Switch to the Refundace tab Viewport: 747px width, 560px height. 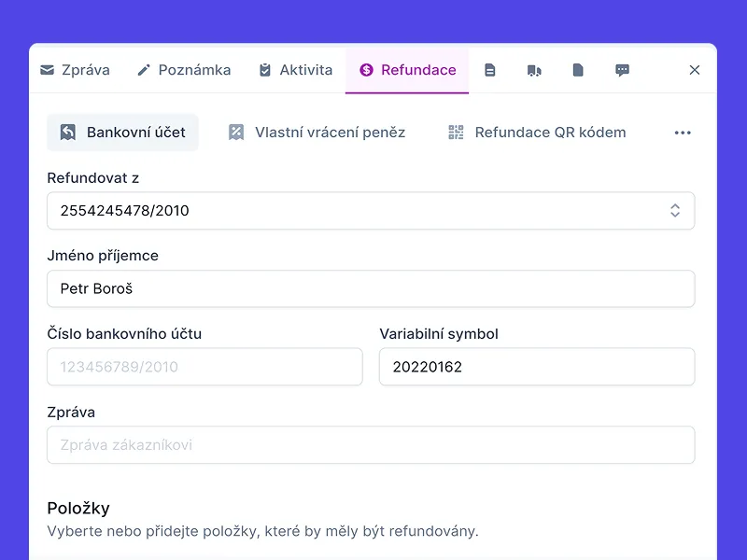[x=407, y=69]
